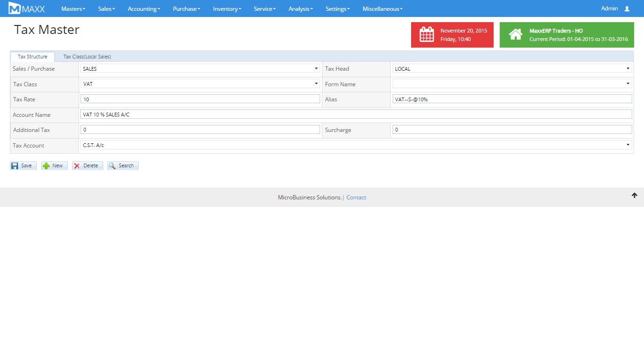Focus the Account Name text field

(356, 115)
